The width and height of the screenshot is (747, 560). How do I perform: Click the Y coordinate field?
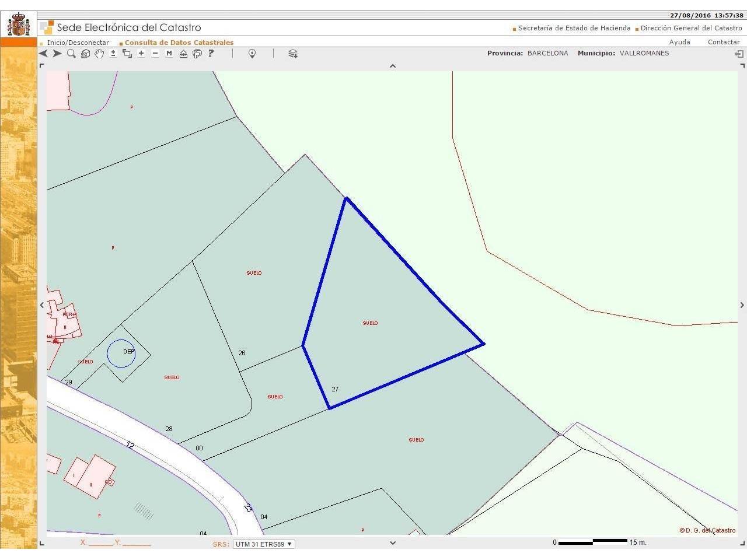click(137, 543)
